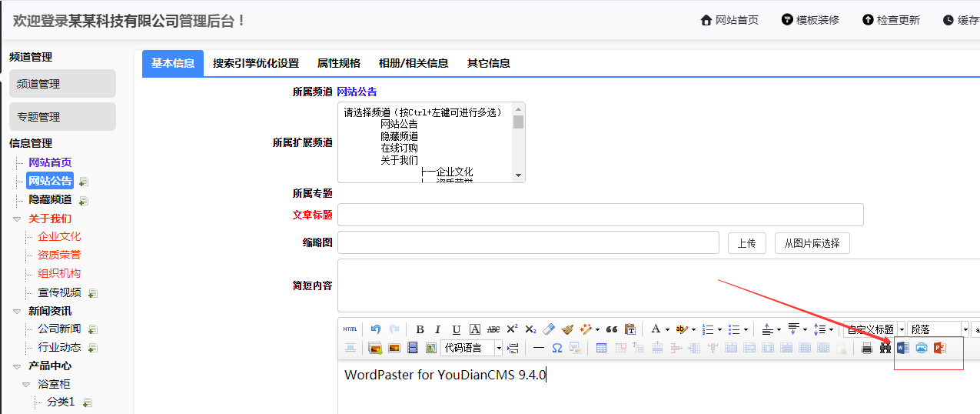Click the Word document import icon
This screenshot has height=414, width=980.
pyautogui.click(x=903, y=348)
